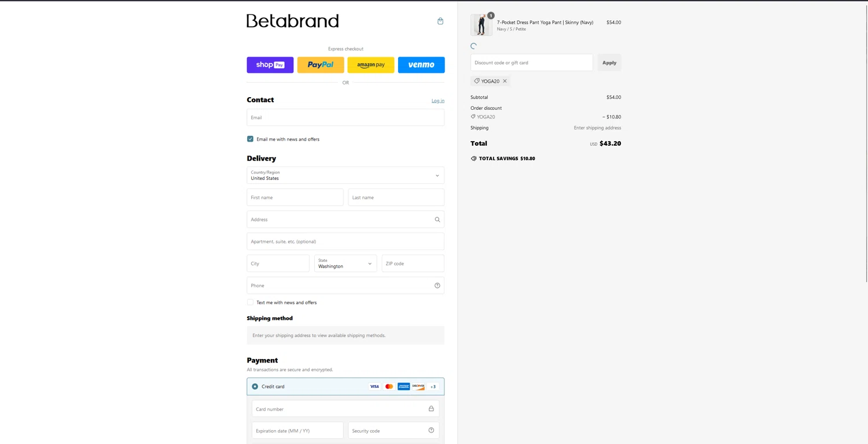
Task: Click the Betabrand logo
Action: (293, 21)
